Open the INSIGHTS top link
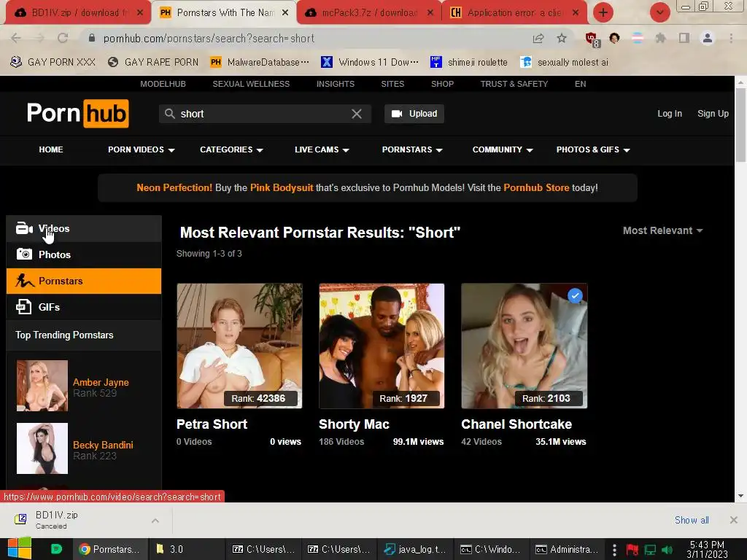This screenshot has height=560, width=747. (x=336, y=84)
